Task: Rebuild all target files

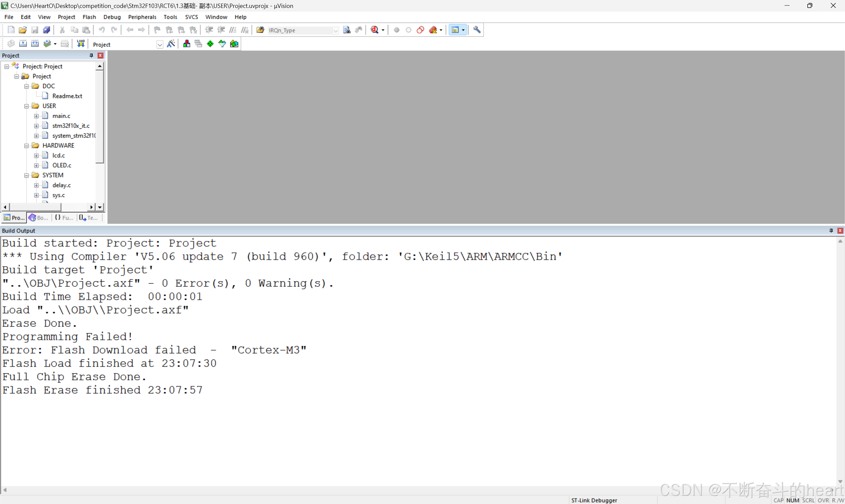Action: pyautogui.click(x=35, y=44)
